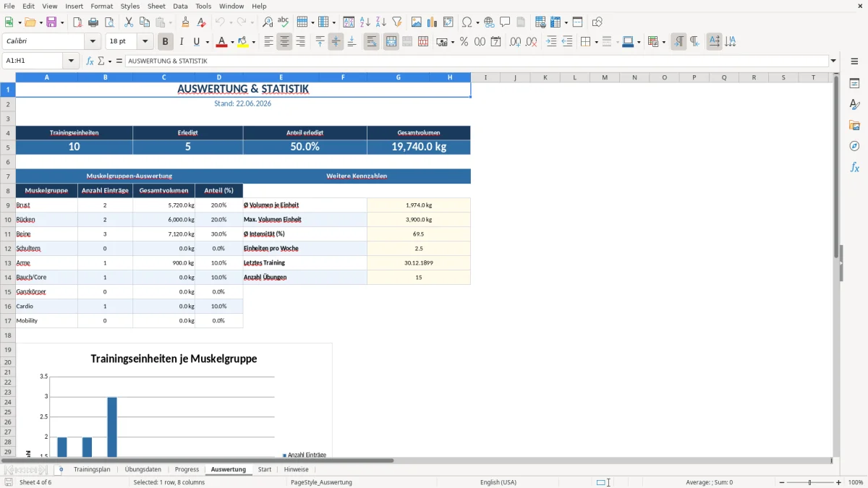Open the Borders dropdown arrow
This screenshot has height=488, width=868.
596,42
